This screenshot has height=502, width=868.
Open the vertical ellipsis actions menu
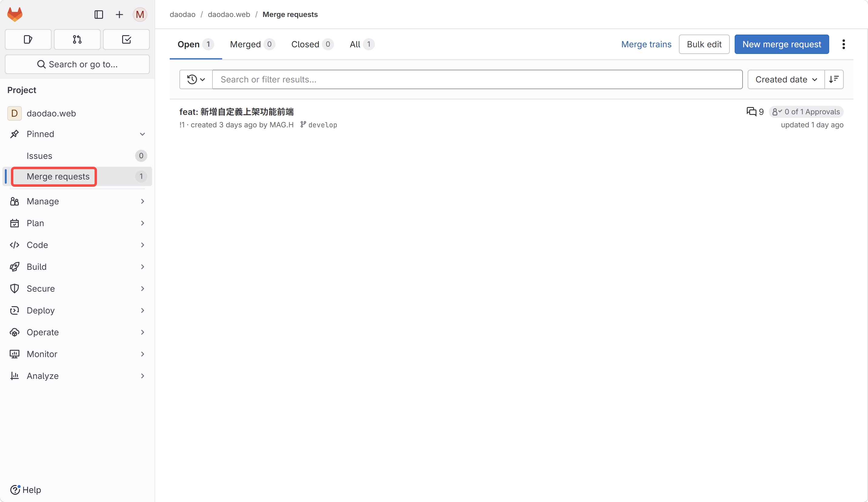pyautogui.click(x=843, y=45)
